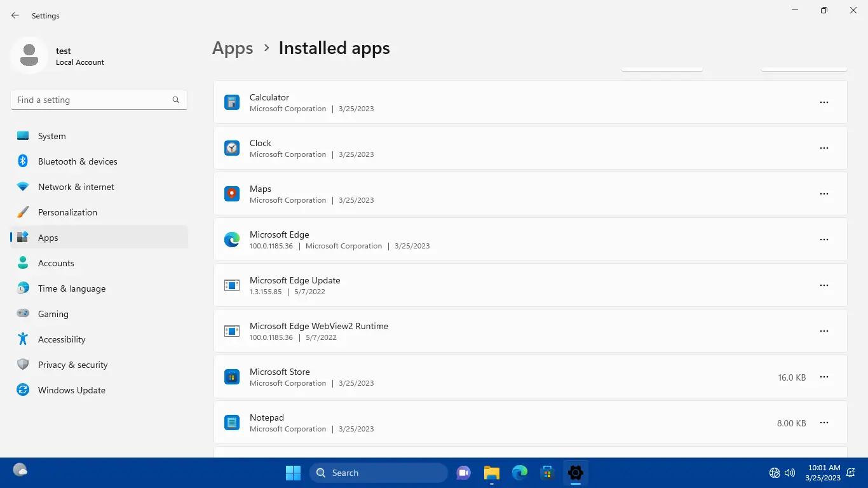Image resolution: width=868 pixels, height=488 pixels.
Task: Click the Notepad app icon
Action: point(232,423)
